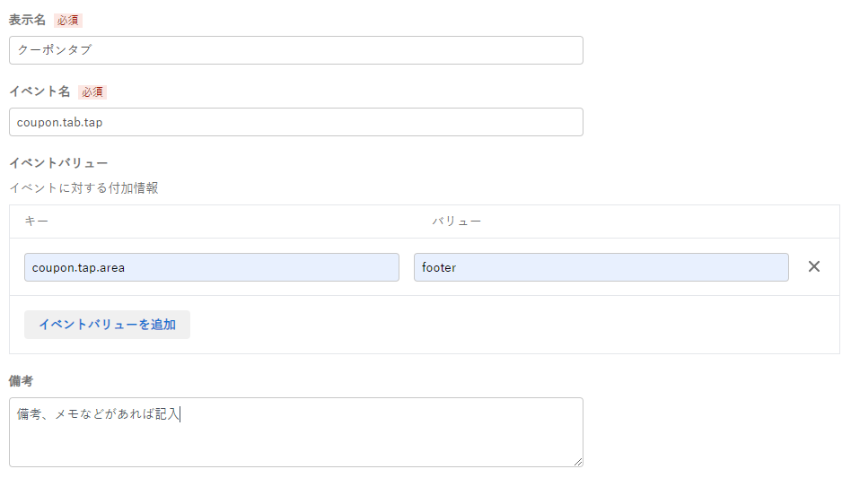Click the イベントバリュー section heading
This screenshot has height=504, width=851.
tap(58, 163)
